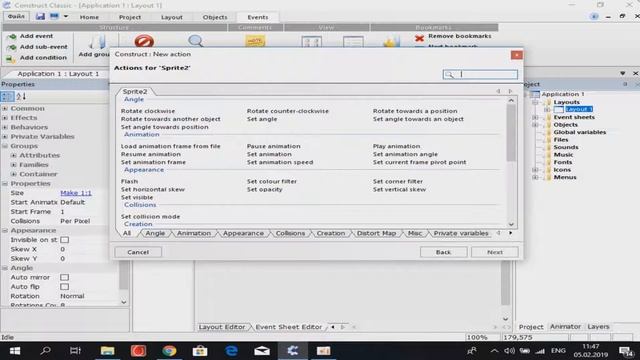Expand the Families subgroup

13,164
